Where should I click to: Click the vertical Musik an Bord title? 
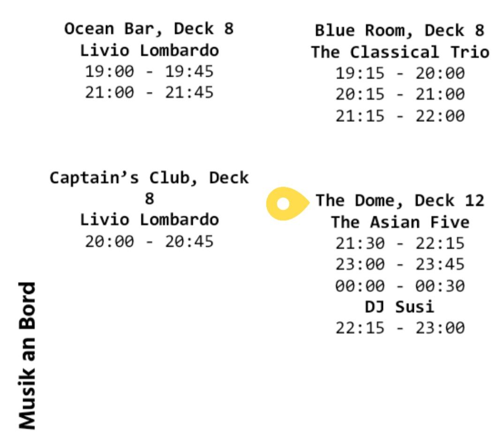27,356
